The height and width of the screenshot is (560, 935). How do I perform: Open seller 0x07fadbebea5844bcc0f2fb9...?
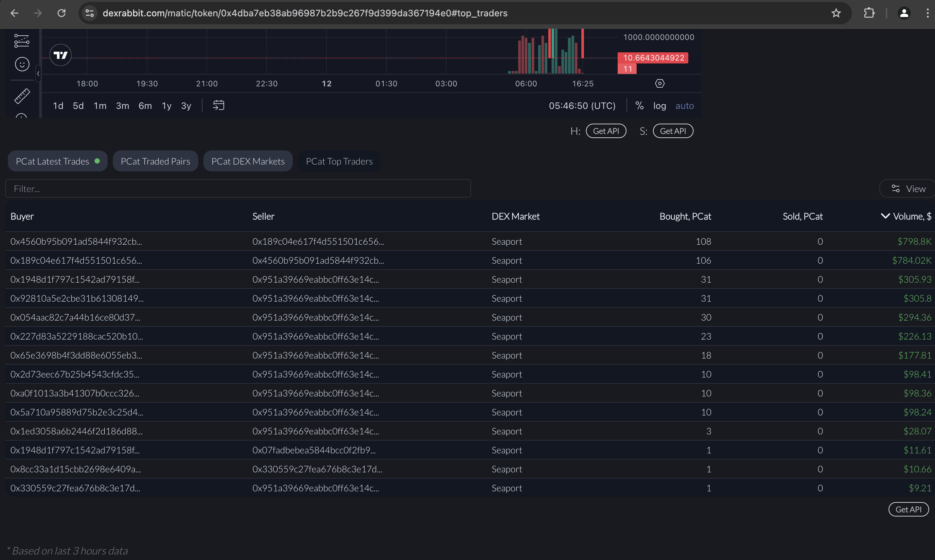coord(314,450)
